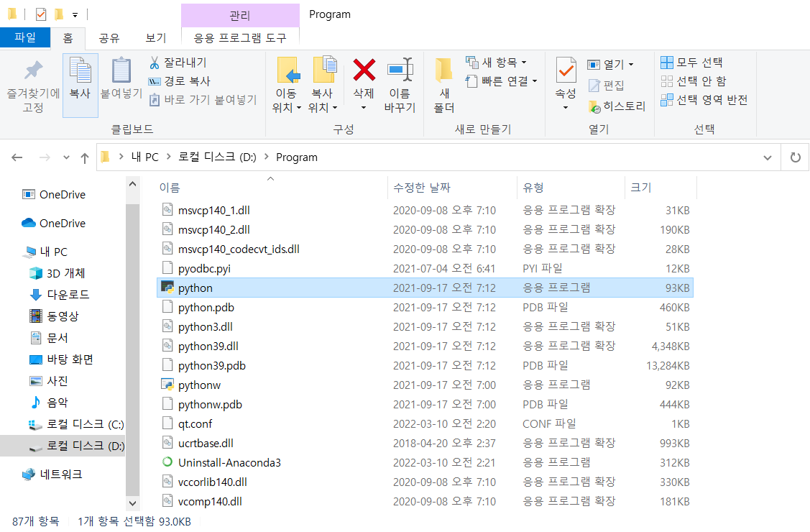Click Select all (모두 선택)

[x=691, y=63]
